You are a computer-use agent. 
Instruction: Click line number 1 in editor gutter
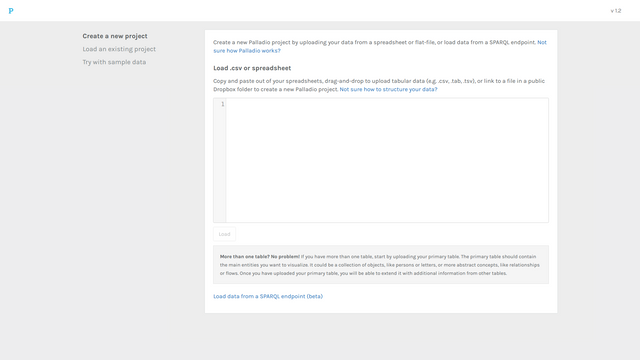[222, 104]
